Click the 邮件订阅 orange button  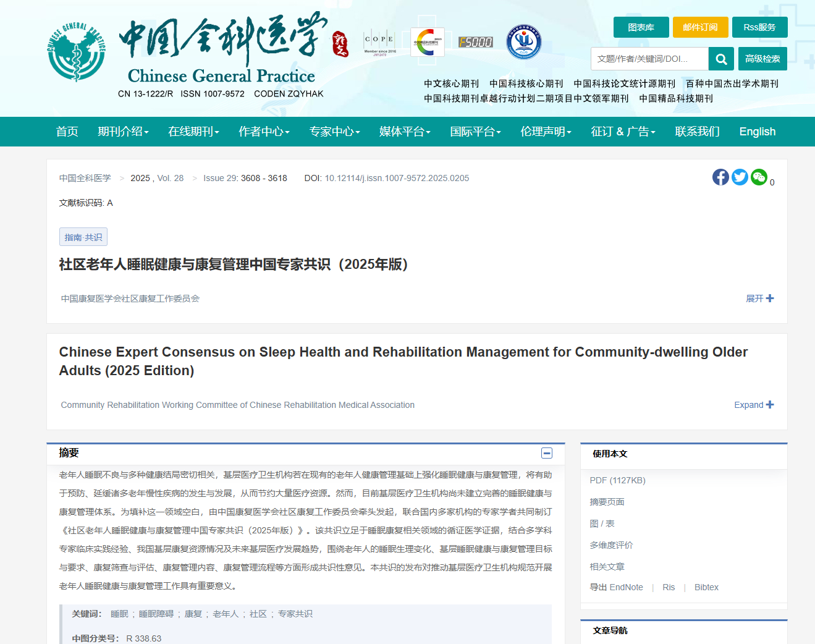(x=700, y=27)
